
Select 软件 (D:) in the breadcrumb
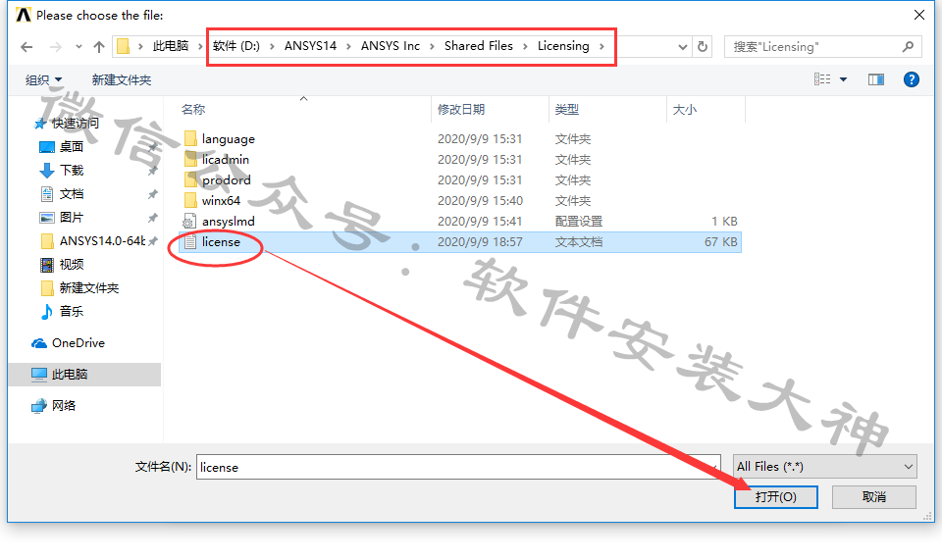(x=236, y=46)
